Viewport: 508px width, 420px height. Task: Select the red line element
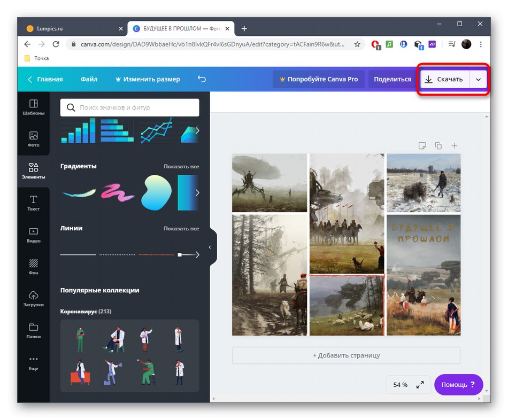pyautogui.click(x=157, y=255)
